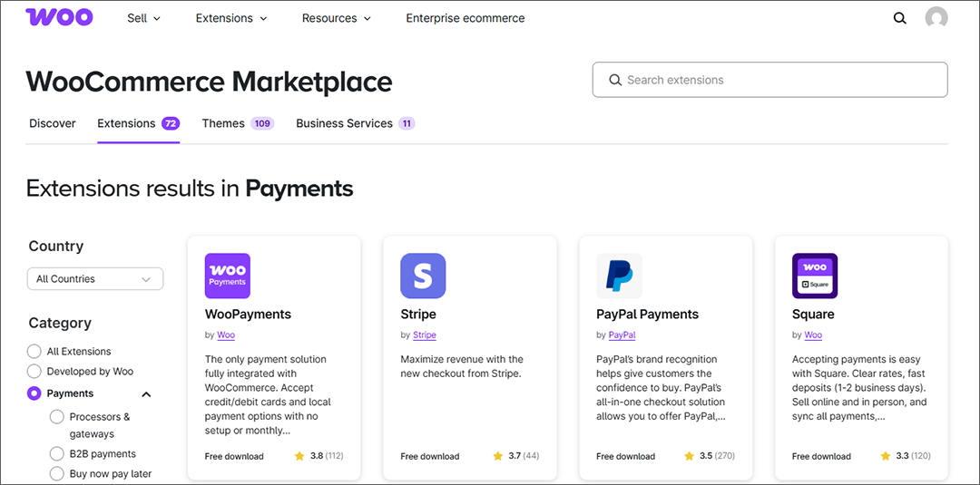The width and height of the screenshot is (980, 485).
Task: Expand the Extensions header menu
Action: pos(231,18)
